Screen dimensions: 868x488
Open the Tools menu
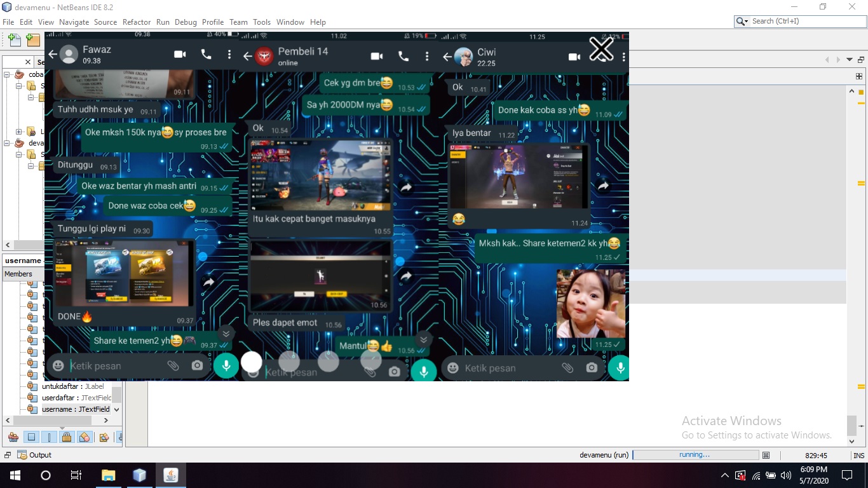(262, 22)
